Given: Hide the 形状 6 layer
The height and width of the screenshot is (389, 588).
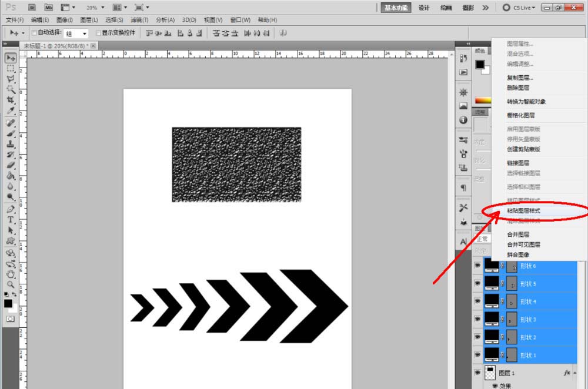Looking at the screenshot, I should pyautogui.click(x=477, y=266).
